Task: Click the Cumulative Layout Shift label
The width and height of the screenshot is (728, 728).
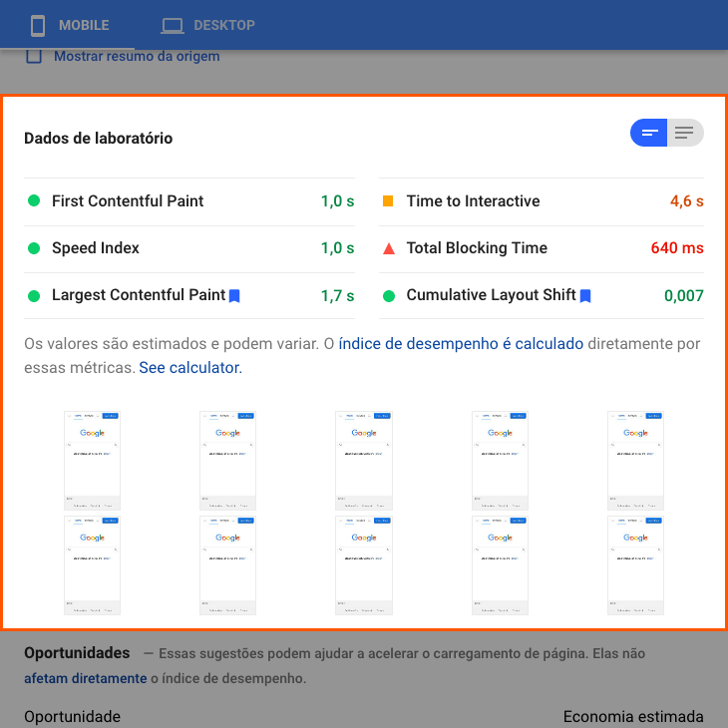Action: point(492,295)
